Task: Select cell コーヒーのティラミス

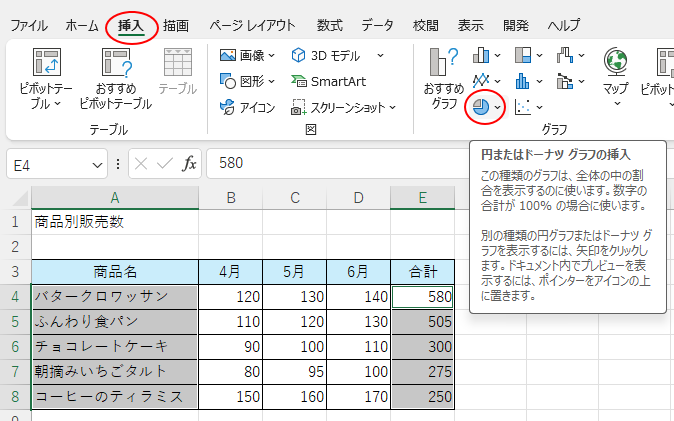Action: [115, 396]
